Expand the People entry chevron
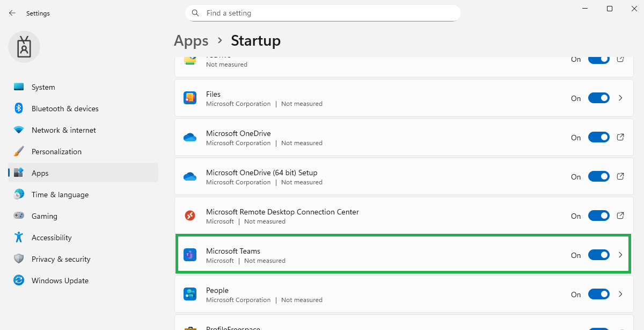The image size is (644, 330). (x=620, y=295)
